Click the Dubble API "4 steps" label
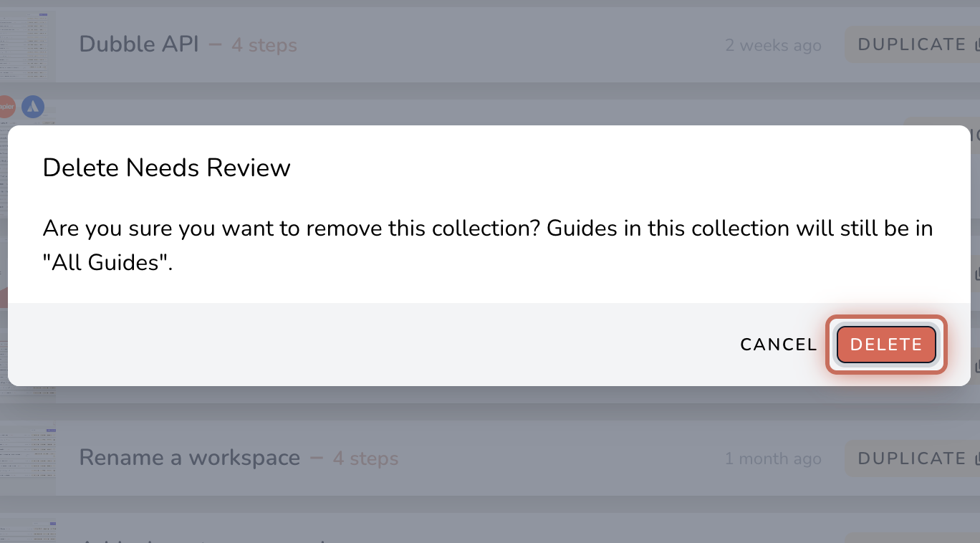 (x=264, y=45)
